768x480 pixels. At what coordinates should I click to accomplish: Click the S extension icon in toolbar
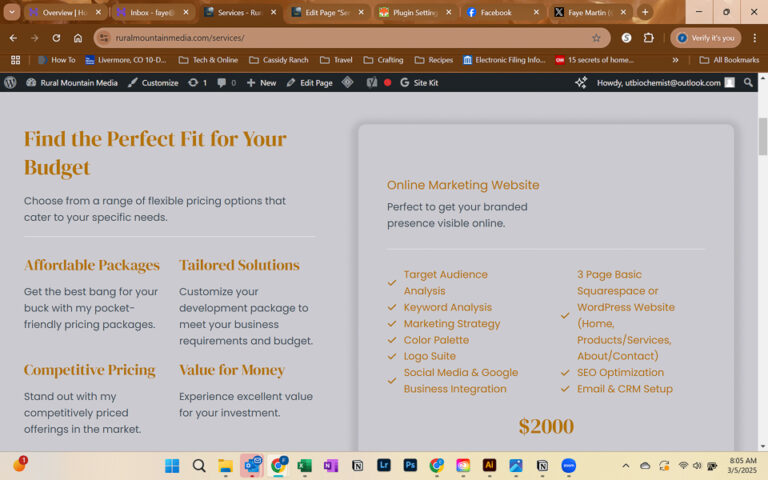point(626,38)
